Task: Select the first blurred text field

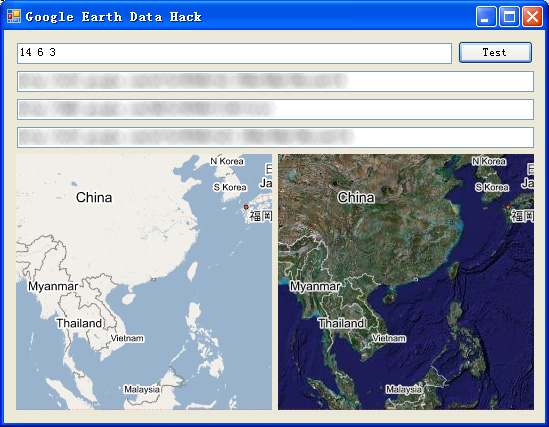Action: pos(275,82)
